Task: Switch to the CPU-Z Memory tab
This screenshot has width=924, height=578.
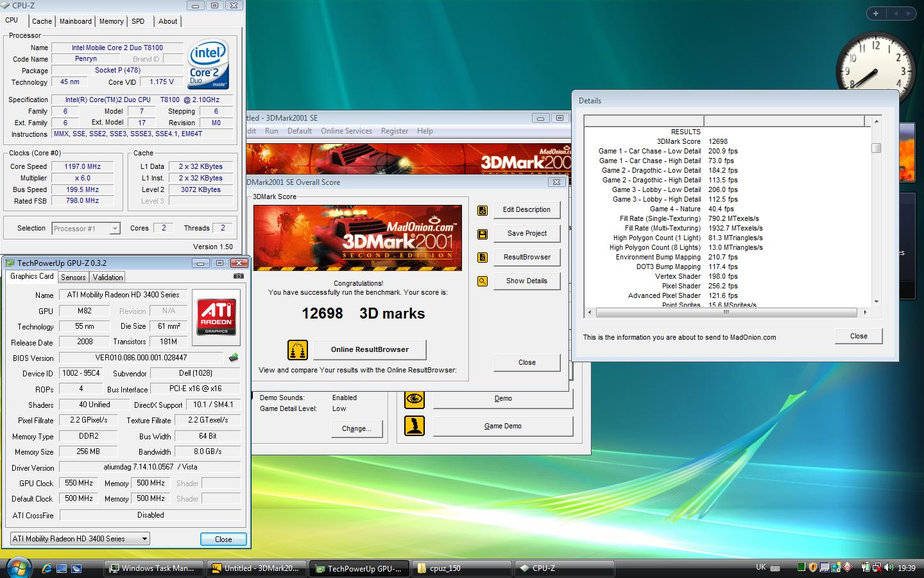Action: pos(111,21)
